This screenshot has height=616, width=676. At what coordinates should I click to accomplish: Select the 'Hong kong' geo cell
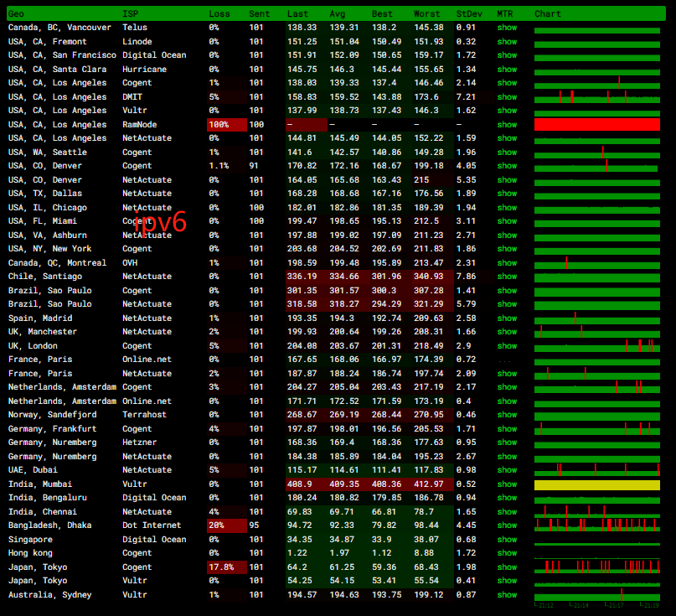coord(30,553)
